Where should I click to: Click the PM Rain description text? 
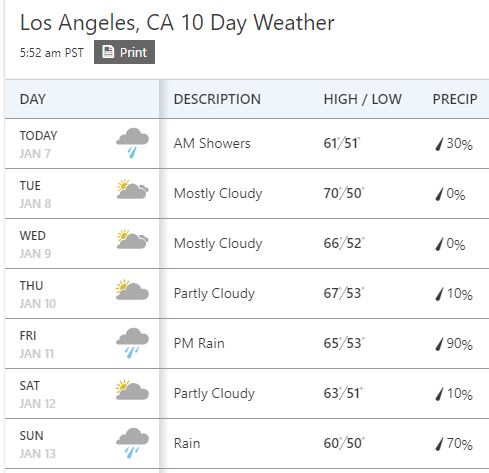point(199,343)
